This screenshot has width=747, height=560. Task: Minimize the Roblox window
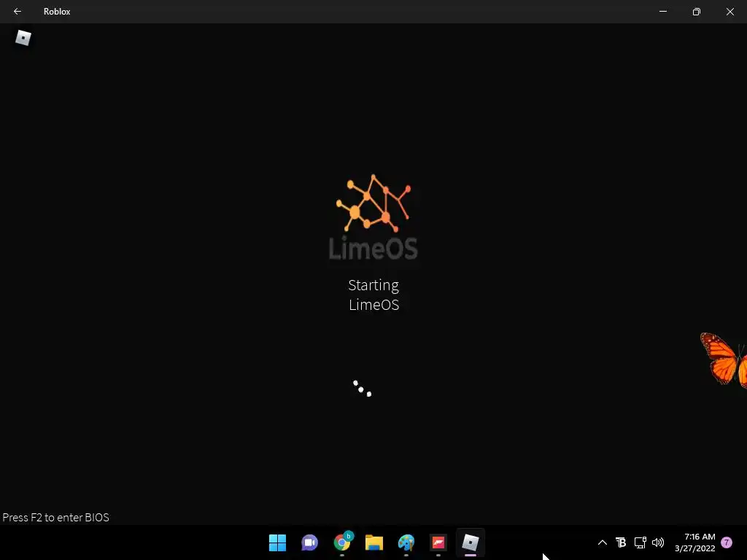tap(662, 12)
